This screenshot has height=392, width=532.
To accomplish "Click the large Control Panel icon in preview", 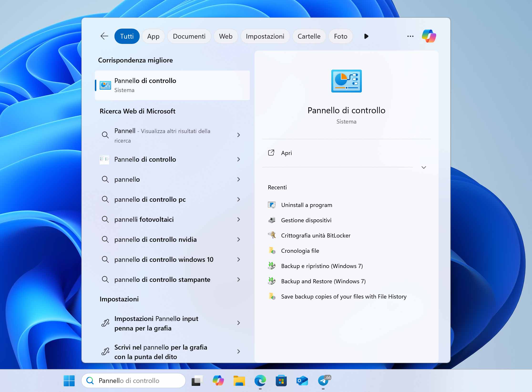I will click(346, 81).
